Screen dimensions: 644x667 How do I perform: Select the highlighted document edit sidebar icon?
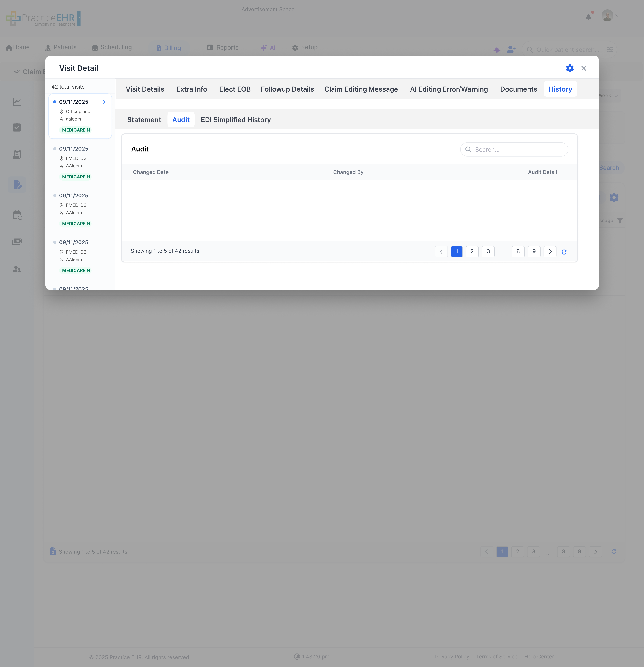tap(17, 184)
